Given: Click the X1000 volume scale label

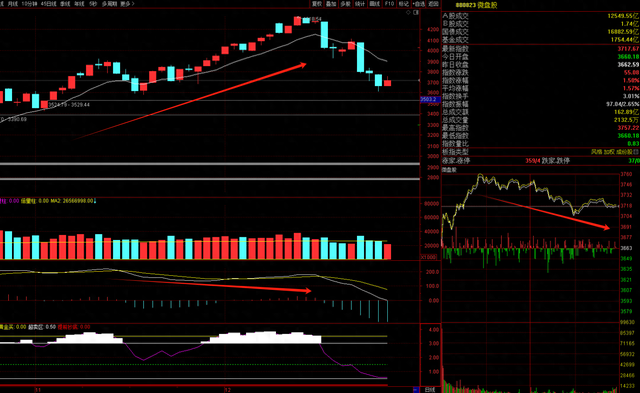Looking at the screenshot, I should click(429, 257).
